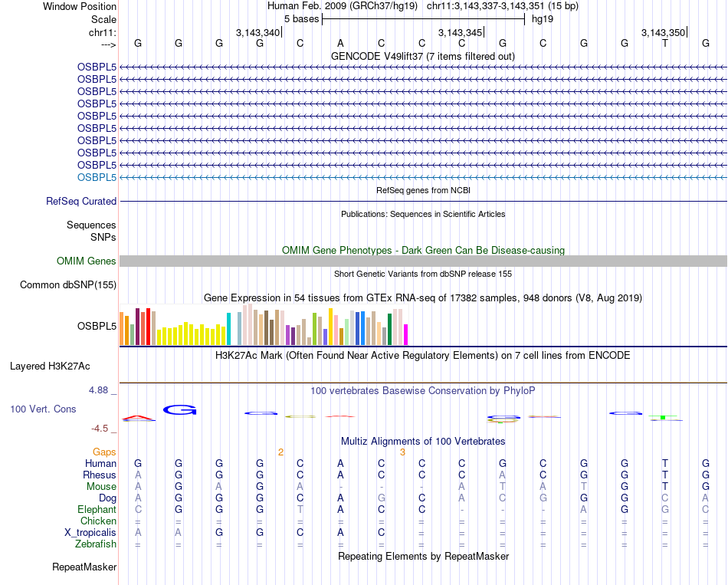Screen dimensions: 728x585
Task: Open Repeating Elements by RepeatMasker title
Action: point(423,556)
